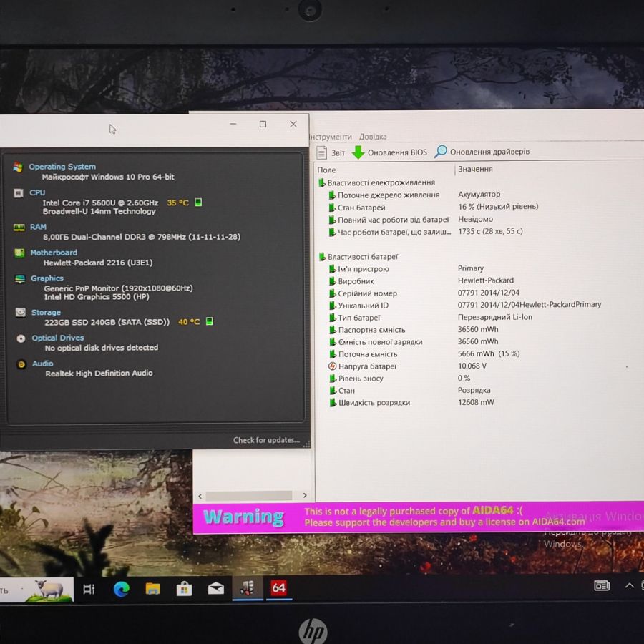Open the RAM section link
This screenshot has width=644, height=644.
38,227
